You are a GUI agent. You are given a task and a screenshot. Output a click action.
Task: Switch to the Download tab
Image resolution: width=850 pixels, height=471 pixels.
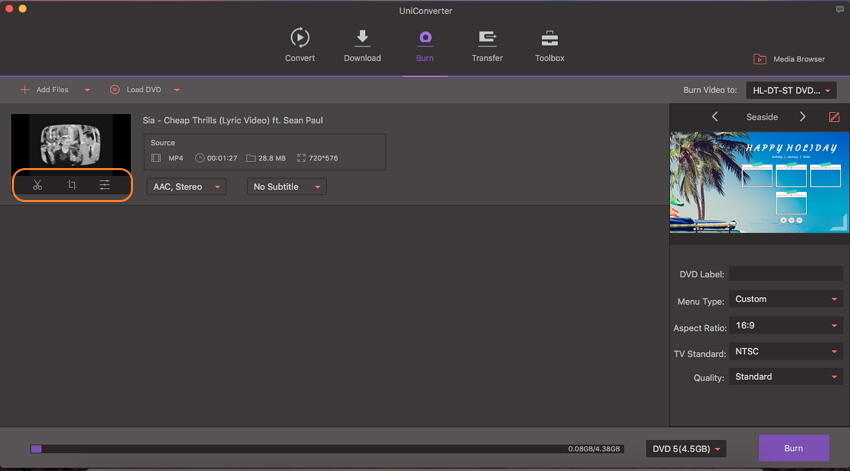coord(362,45)
